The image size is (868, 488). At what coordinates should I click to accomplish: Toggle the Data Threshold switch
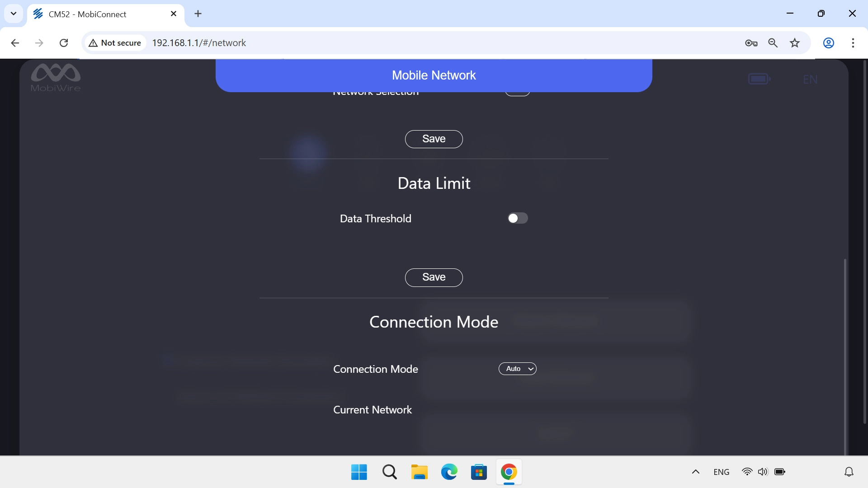[x=518, y=218]
